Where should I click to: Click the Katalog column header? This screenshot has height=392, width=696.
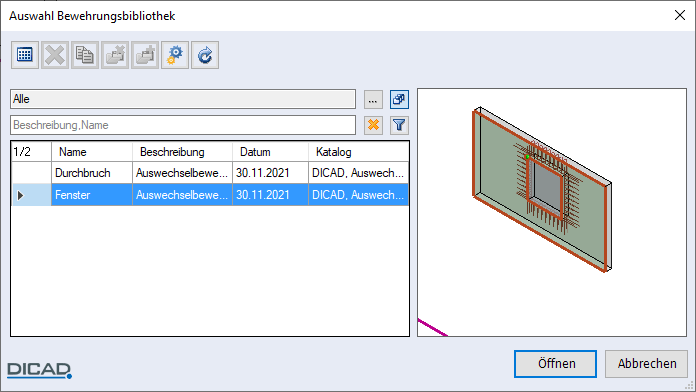(358, 152)
